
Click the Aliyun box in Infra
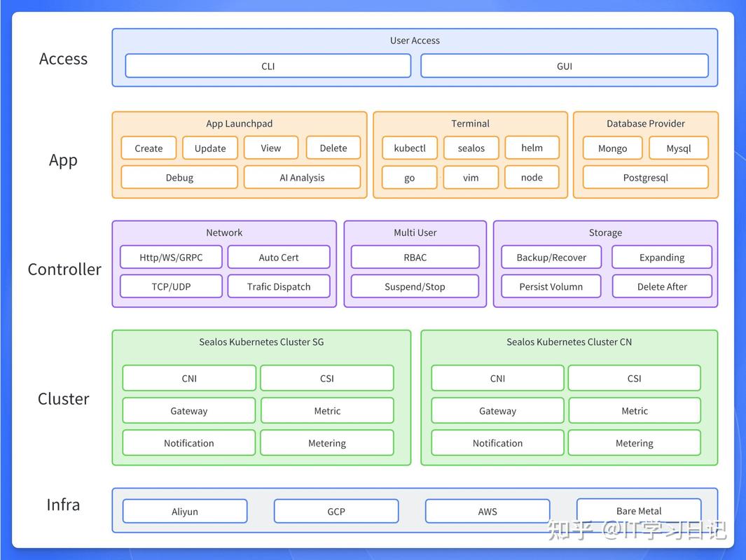click(x=185, y=511)
